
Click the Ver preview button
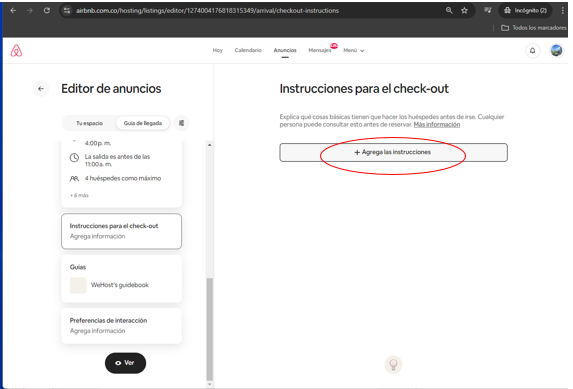[x=125, y=363]
